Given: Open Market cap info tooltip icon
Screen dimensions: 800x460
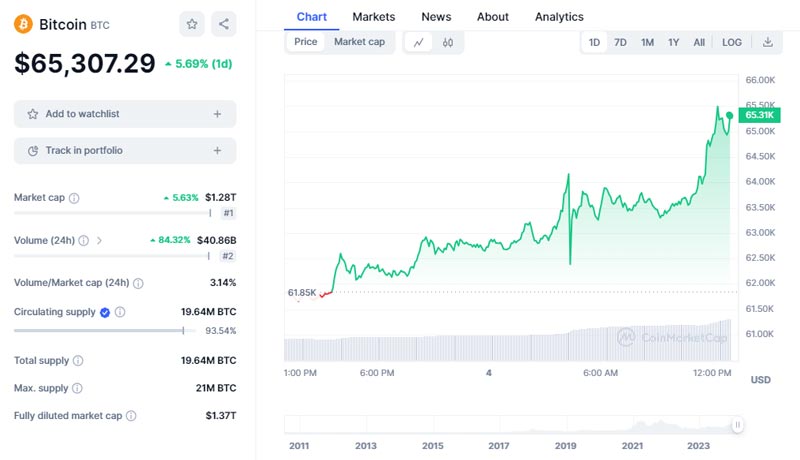Looking at the screenshot, I should [x=74, y=198].
